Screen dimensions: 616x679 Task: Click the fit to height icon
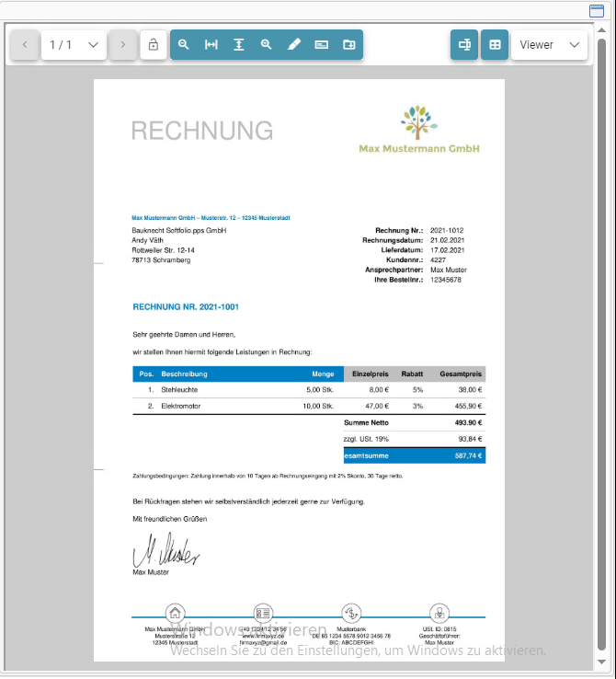coord(239,44)
